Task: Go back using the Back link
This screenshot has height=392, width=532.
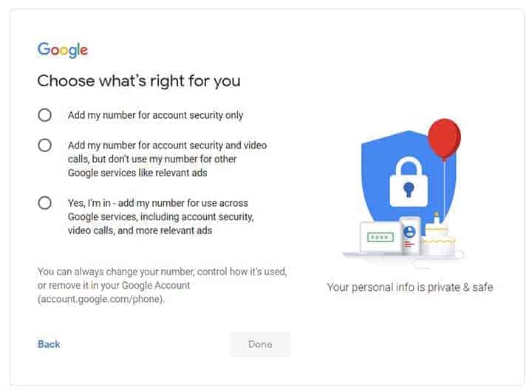Action: (49, 344)
